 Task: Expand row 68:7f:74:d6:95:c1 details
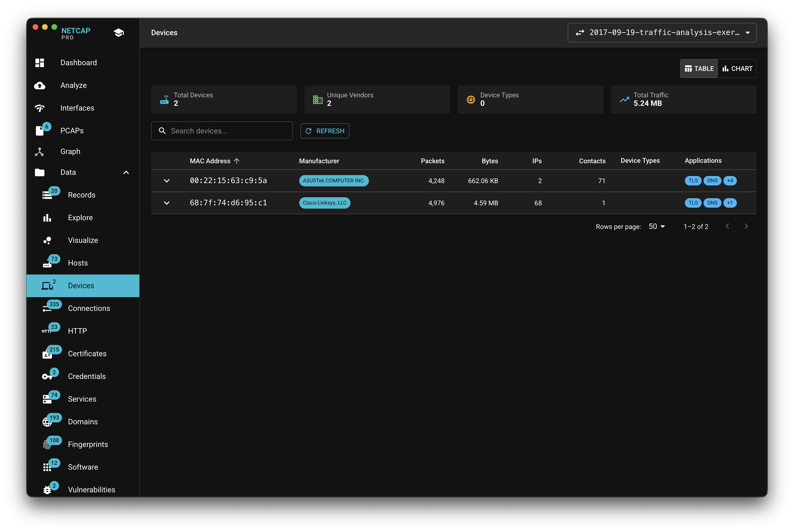166,203
